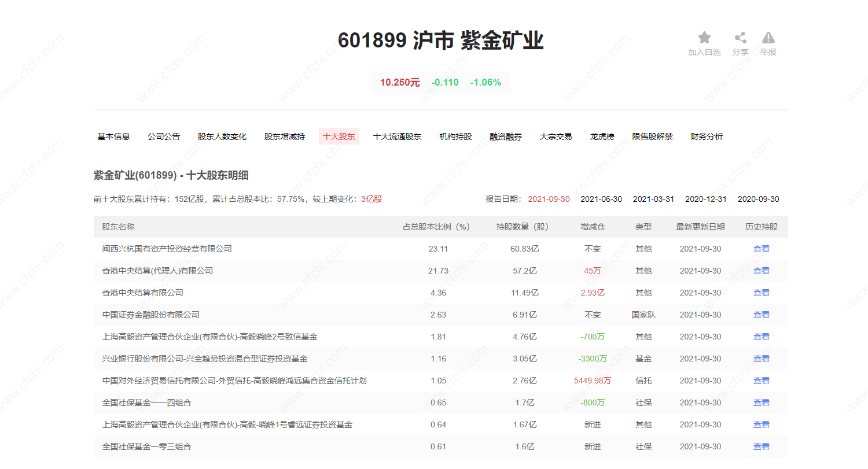Click the 23.11 share percentage cell
This screenshot has height=469, width=868.
(439, 249)
